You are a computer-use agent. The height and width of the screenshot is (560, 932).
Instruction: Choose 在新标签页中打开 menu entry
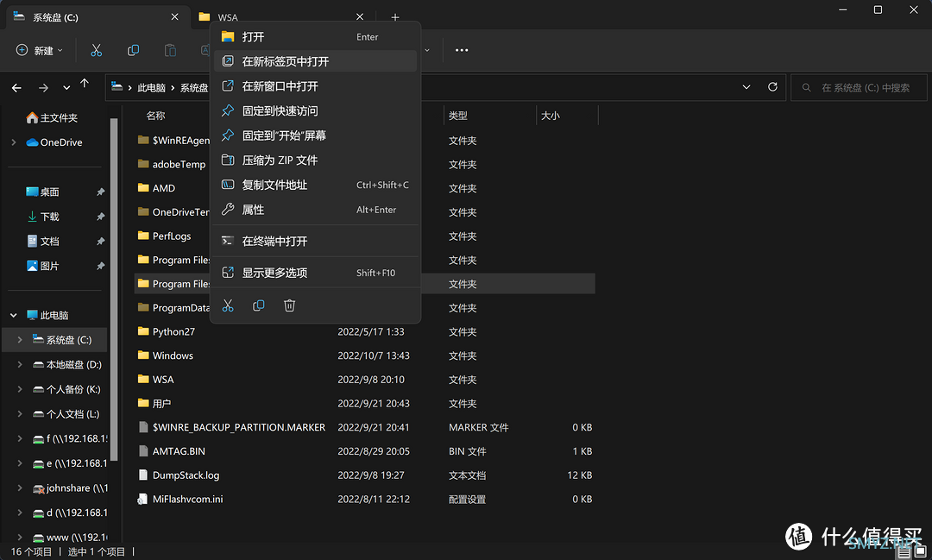pyautogui.click(x=315, y=61)
